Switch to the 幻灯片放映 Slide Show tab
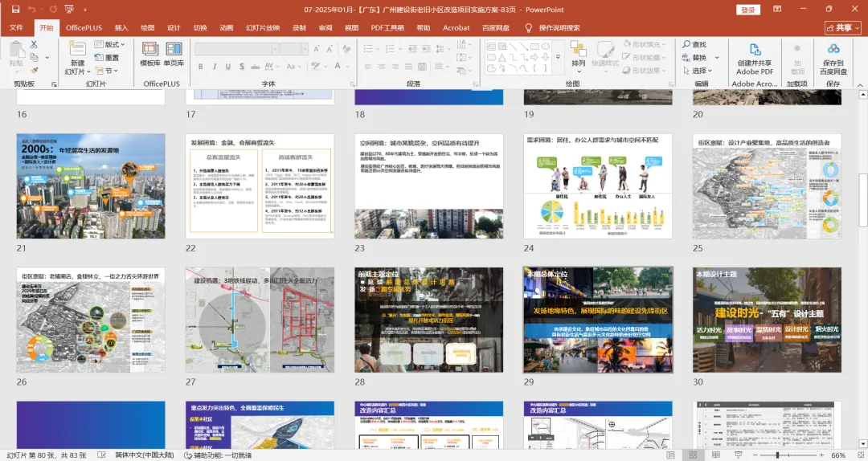The width and height of the screenshot is (868, 461). point(263,27)
